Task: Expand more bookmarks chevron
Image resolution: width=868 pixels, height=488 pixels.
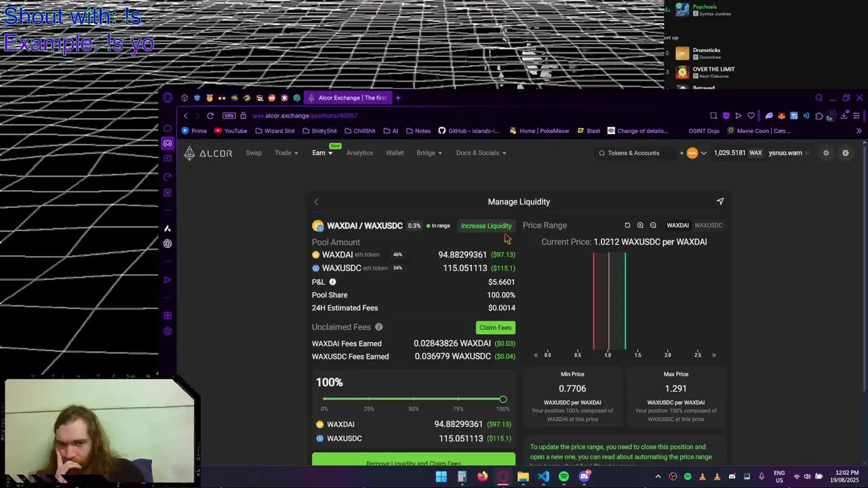Action: [x=859, y=131]
